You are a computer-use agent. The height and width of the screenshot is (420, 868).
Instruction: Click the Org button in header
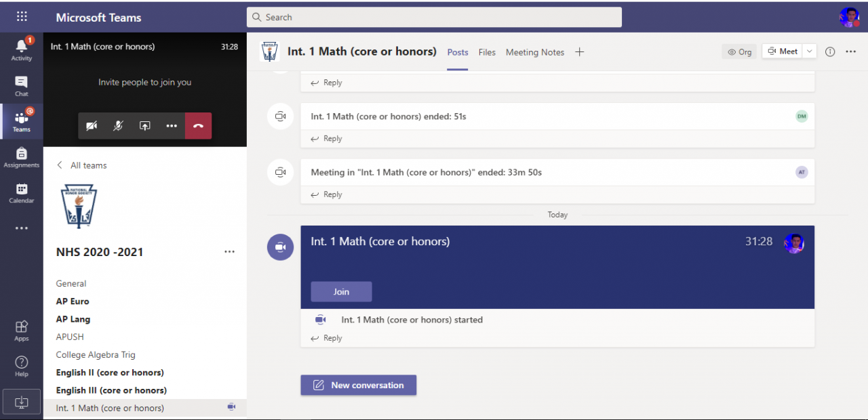[x=739, y=51]
